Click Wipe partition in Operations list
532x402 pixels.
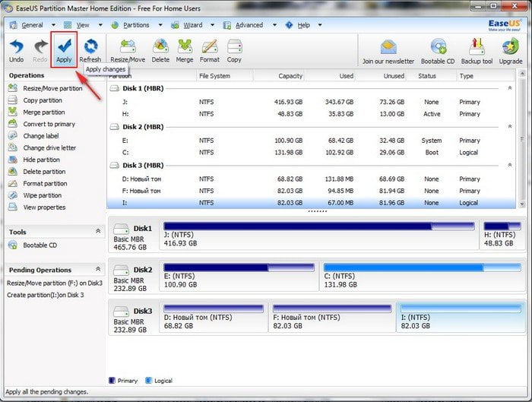point(42,195)
